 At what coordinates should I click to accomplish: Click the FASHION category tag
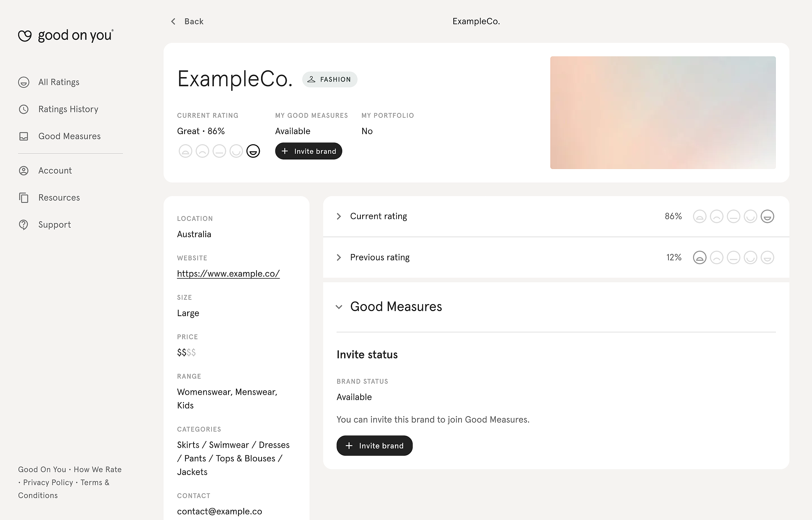pyautogui.click(x=330, y=79)
